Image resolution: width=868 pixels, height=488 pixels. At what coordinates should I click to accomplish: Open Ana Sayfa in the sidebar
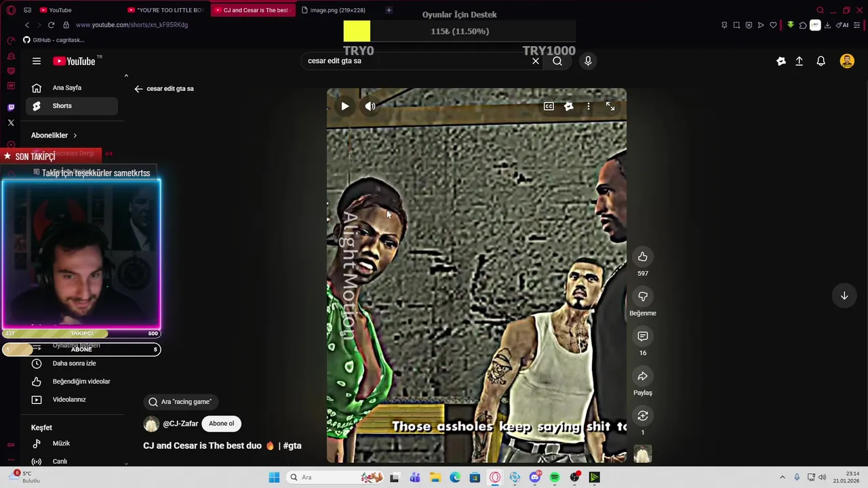[72, 87]
